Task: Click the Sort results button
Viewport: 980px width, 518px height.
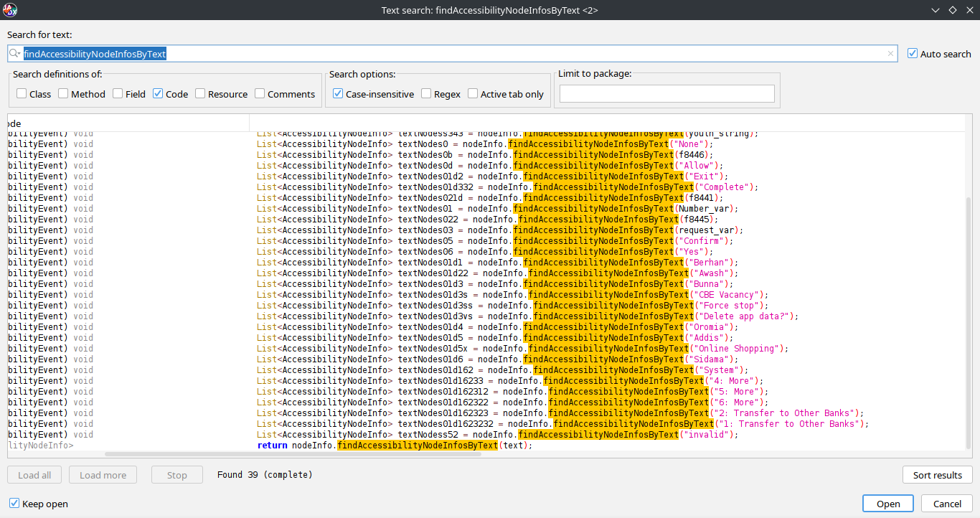Action: 937,475
